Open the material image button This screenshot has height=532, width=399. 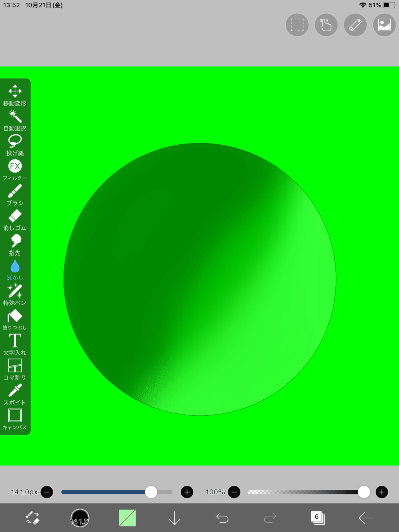384,25
